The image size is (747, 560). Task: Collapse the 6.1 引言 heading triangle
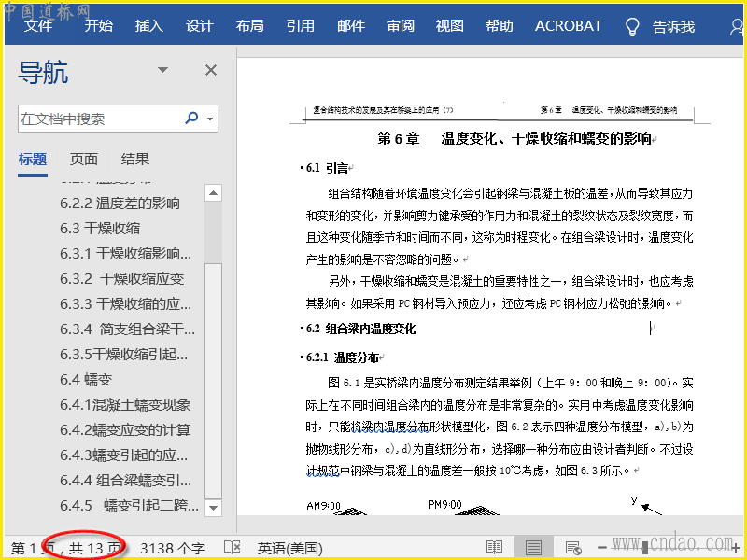[302, 168]
